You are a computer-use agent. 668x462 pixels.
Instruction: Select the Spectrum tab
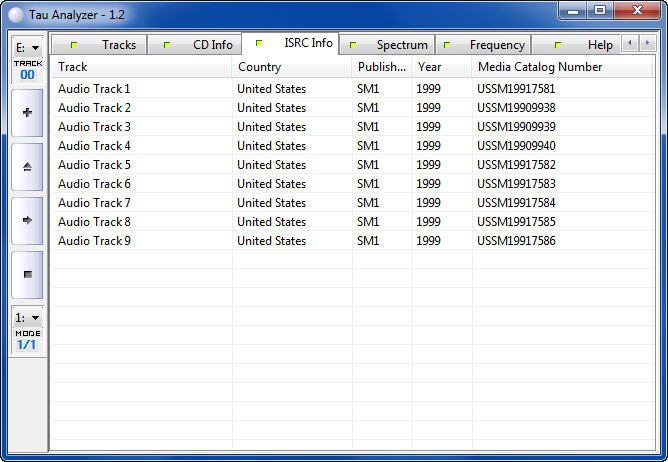(389, 45)
